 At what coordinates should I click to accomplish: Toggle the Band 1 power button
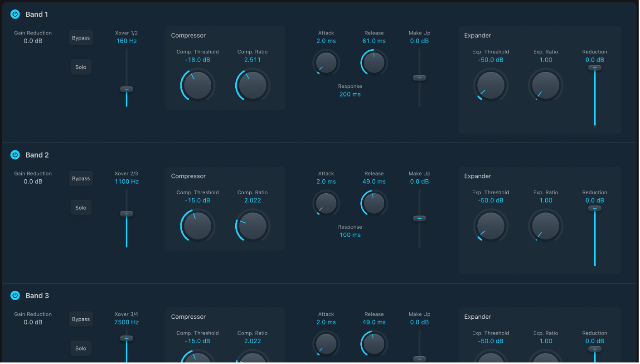pos(15,14)
